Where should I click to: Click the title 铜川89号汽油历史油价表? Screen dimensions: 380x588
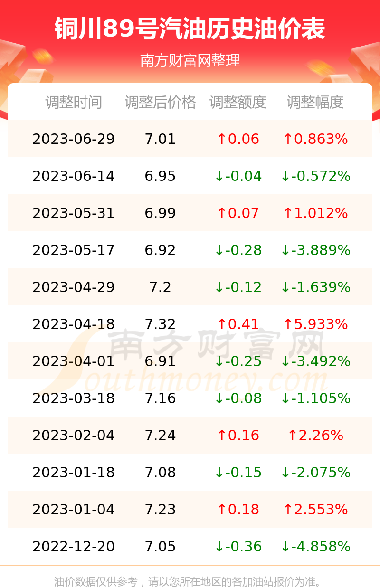(x=190, y=29)
